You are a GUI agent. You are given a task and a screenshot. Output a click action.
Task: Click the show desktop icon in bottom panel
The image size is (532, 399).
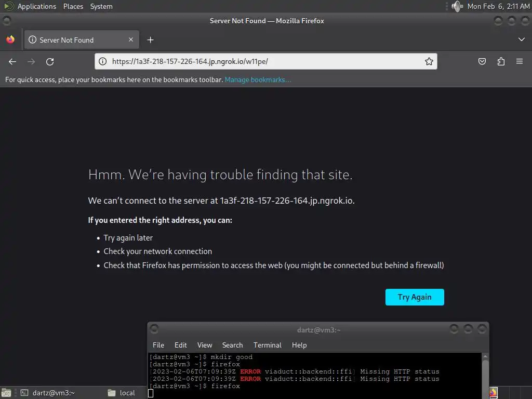(6, 393)
